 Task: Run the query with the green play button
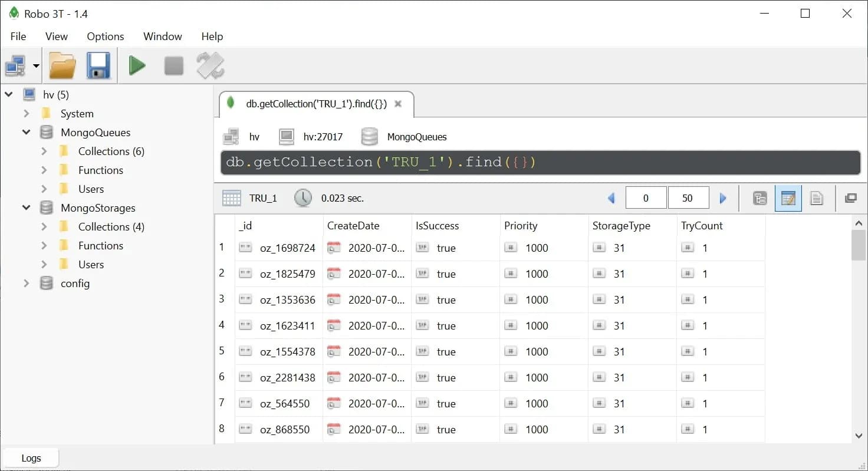pyautogui.click(x=137, y=65)
